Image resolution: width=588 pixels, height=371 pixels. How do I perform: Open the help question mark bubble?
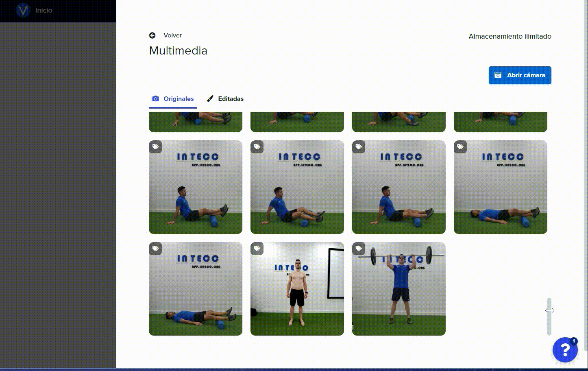click(x=565, y=349)
